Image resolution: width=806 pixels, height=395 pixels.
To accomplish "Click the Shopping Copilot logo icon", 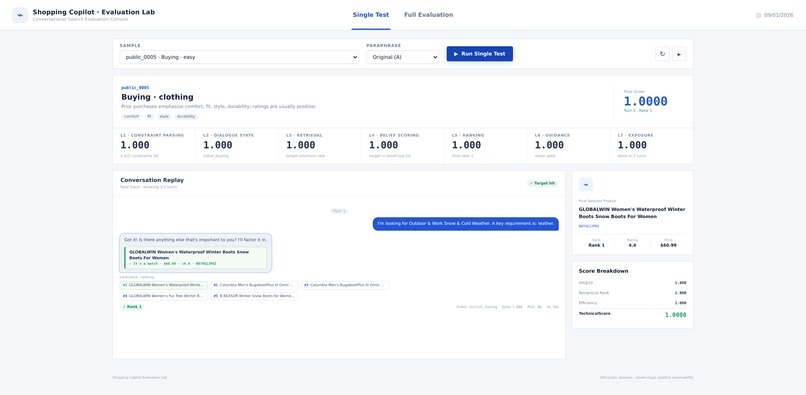I will (21, 15).
